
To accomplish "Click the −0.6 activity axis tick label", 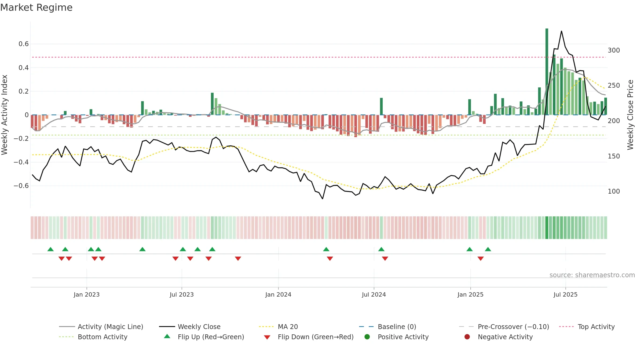I will pyautogui.click(x=21, y=186).
